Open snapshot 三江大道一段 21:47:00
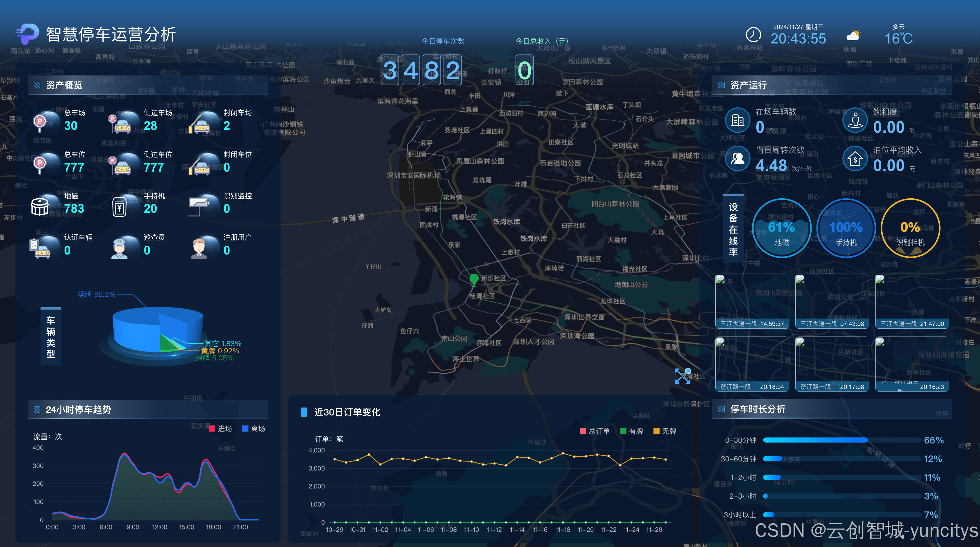Screen dimensions: 980x547 point(912,301)
